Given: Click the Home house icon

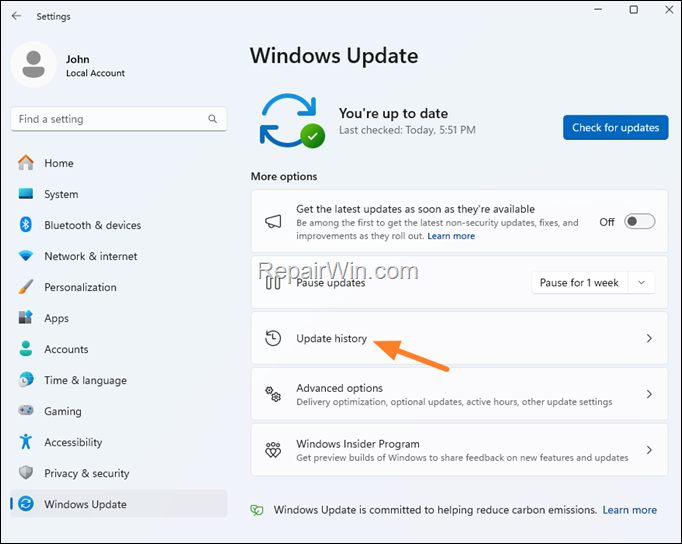Looking at the screenshot, I should click(26, 163).
